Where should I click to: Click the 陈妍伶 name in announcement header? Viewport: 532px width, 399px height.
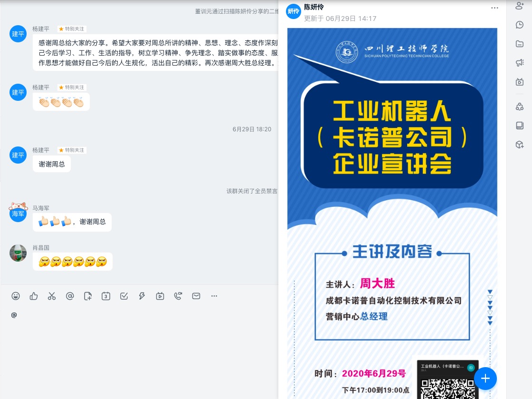click(314, 7)
